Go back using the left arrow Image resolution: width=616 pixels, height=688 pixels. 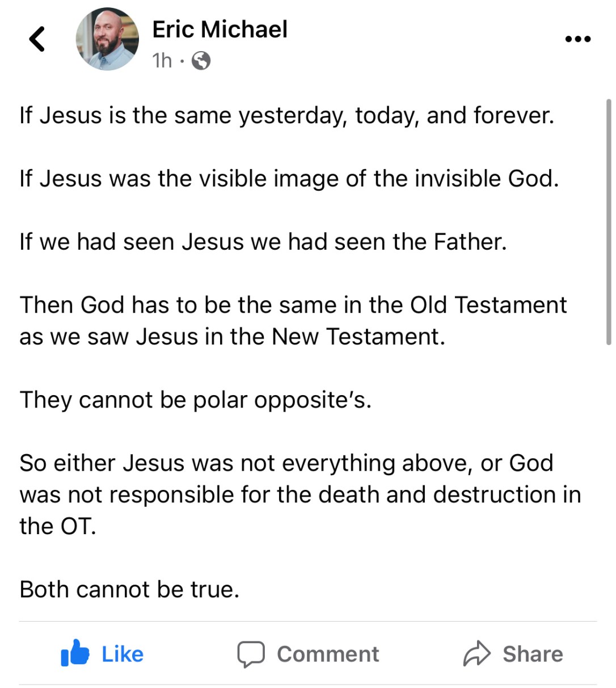pos(37,39)
